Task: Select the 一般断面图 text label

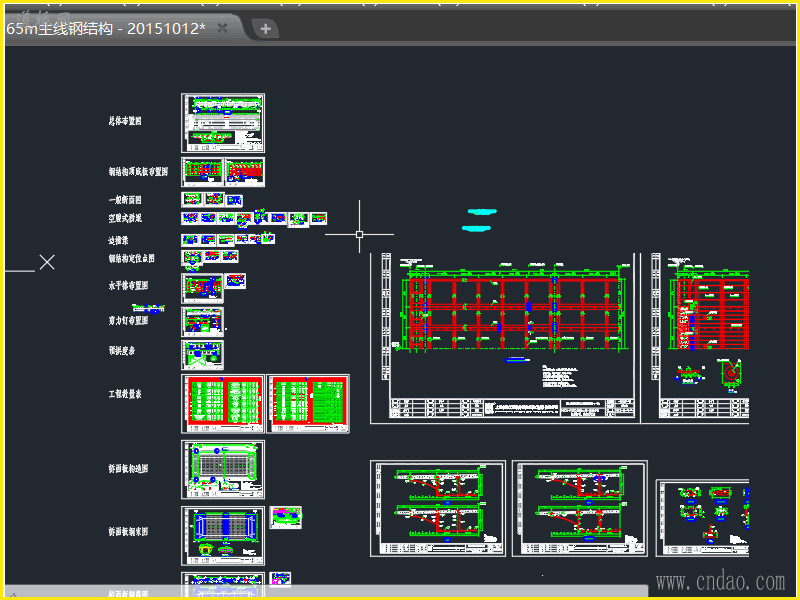Action: (x=126, y=200)
